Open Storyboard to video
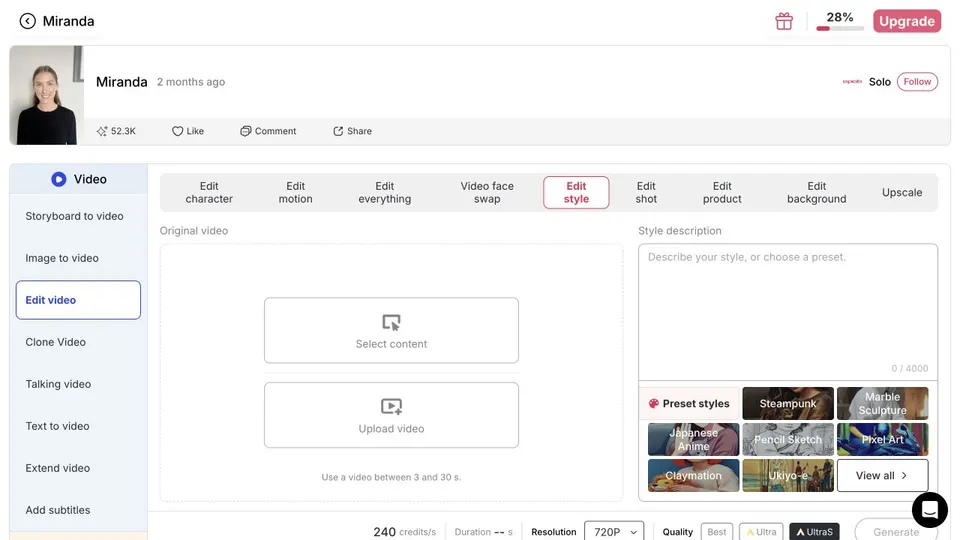 pyautogui.click(x=75, y=216)
